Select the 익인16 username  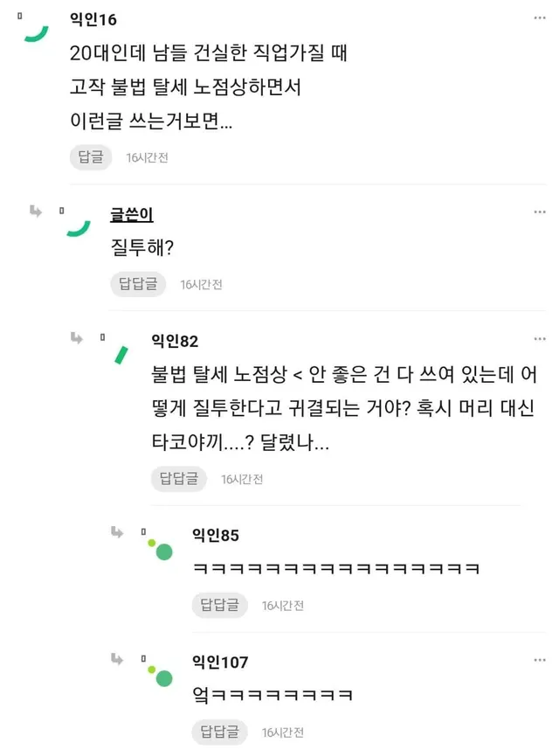pyautogui.click(x=93, y=19)
